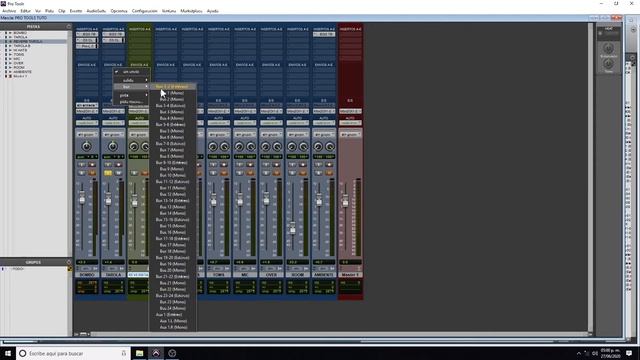
Task: Click the first insert plug-in on BOMBO
Action: 87,35
